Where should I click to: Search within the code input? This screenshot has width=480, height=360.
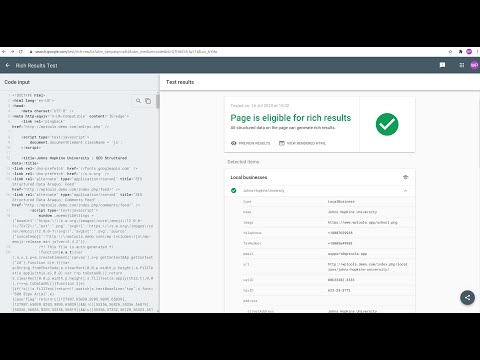tap(138, 101)
